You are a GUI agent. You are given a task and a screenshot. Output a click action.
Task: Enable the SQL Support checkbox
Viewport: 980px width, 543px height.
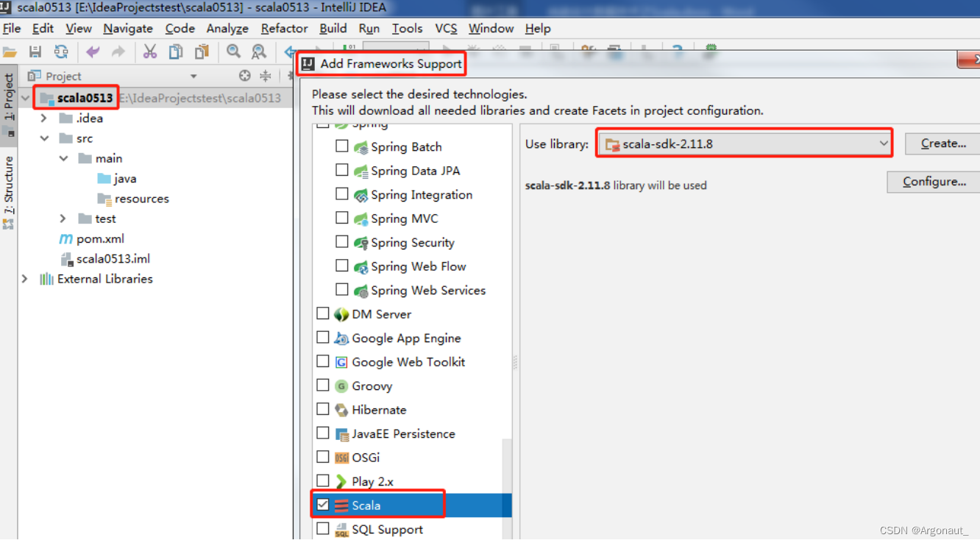(323, 528)
